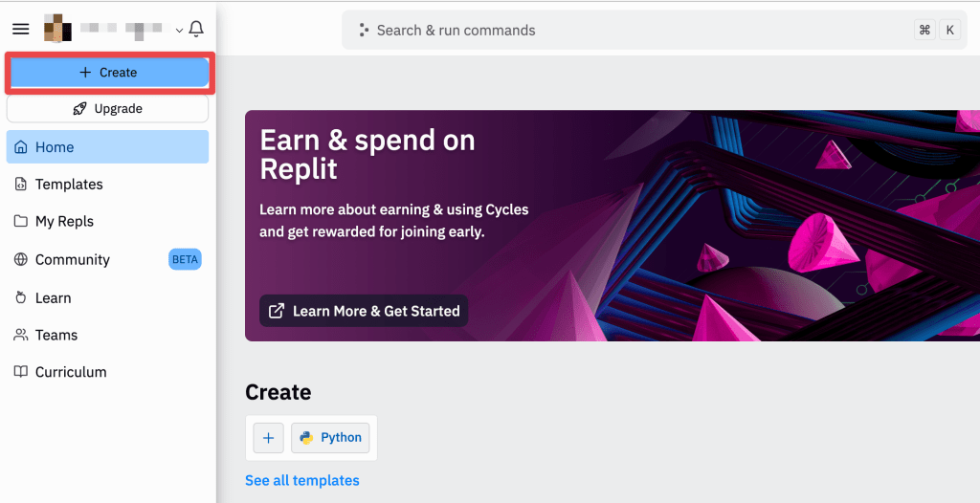This screenshot has width=980, height=503.
Task: Click the plus new repl tile
Action: (x=268, y=438)
